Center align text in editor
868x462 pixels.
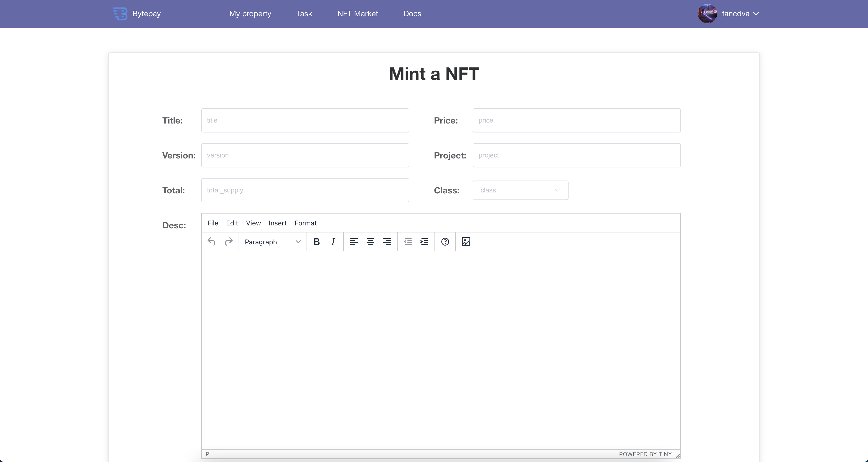370,242
